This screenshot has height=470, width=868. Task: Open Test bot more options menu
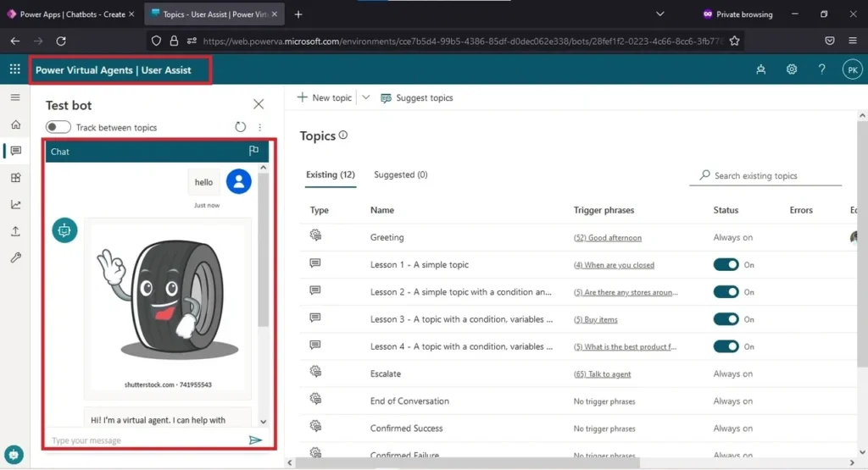point(259,127)
